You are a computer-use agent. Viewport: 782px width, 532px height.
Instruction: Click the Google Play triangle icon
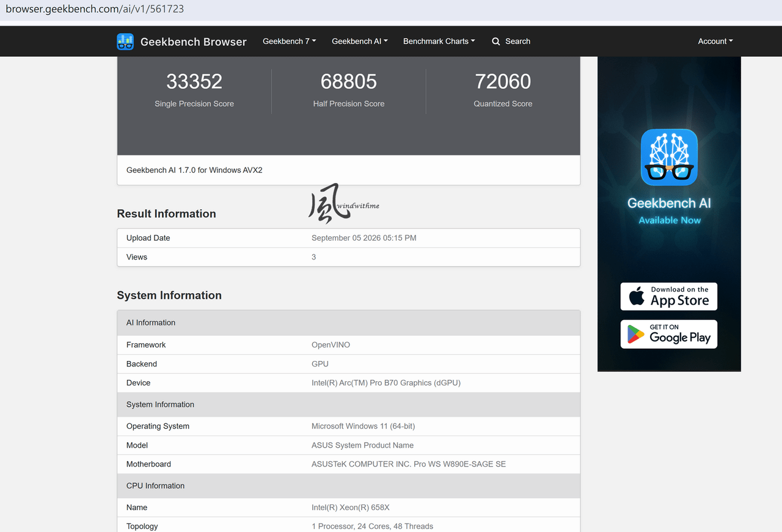pyautogui.click(x=636, y=334)
